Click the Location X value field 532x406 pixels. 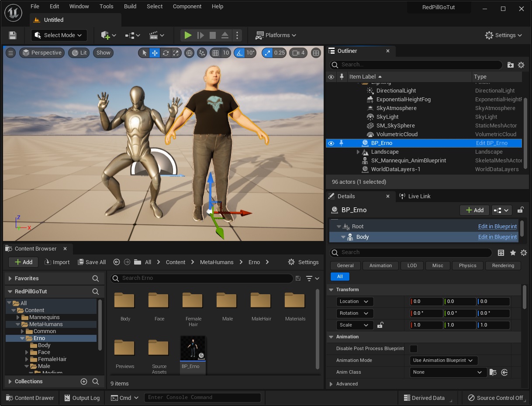[427, 302]
